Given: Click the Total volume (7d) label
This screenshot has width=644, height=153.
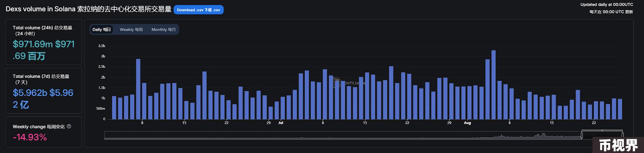Looking at the screenshot, I should point(41,79).
